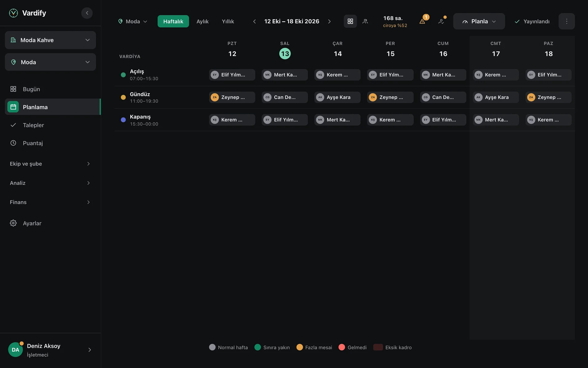Switch to the grid shift view
Screen dimensions: 588x368
[x=350, y=21]
